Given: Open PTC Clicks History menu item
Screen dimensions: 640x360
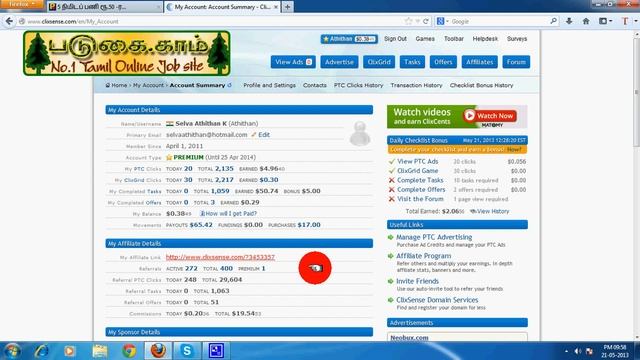Looking at the screenshot, I should tap(358, 85).
